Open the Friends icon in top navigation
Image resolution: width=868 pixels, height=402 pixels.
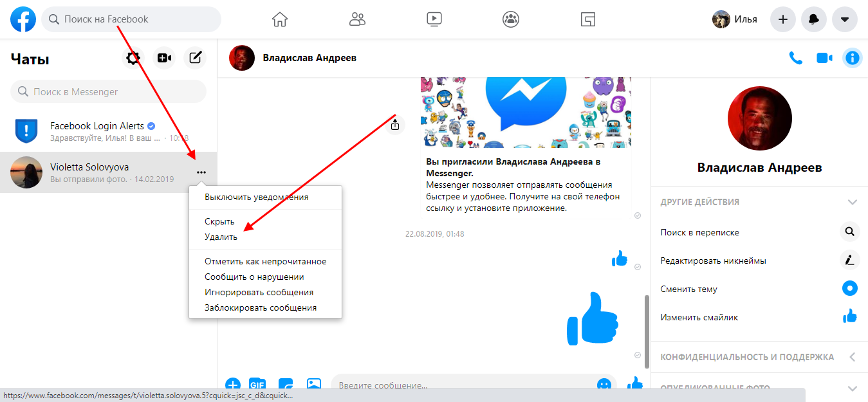357,19
